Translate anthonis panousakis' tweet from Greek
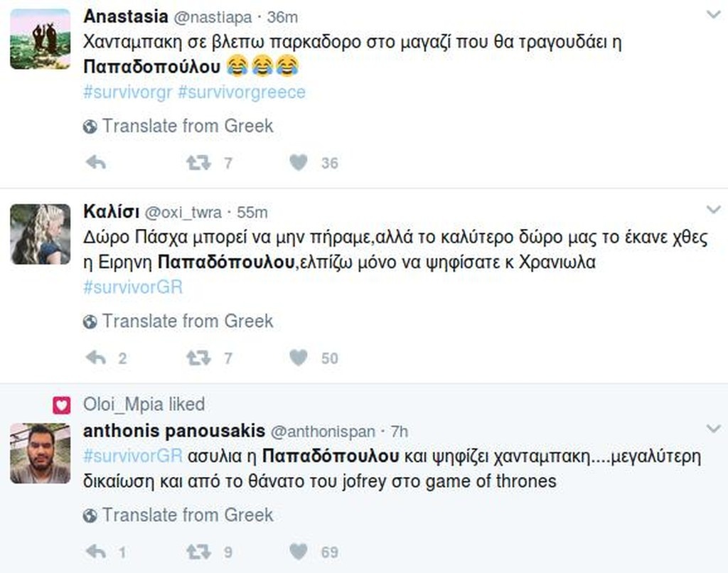This screenshot has height=573, width=728. (x=187, y=515)
